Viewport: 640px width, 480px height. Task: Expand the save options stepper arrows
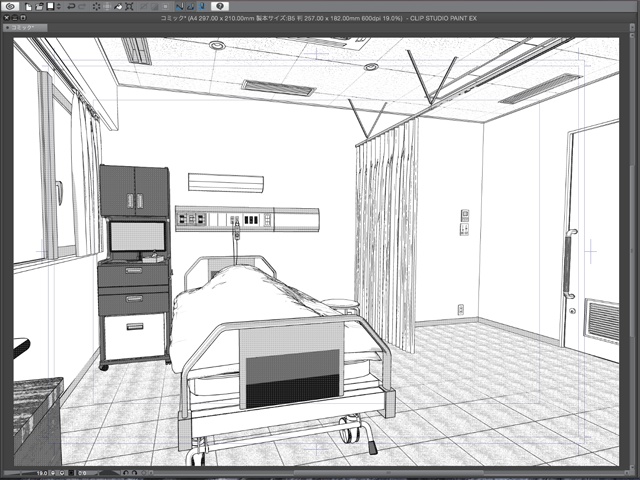click(59, 7)
